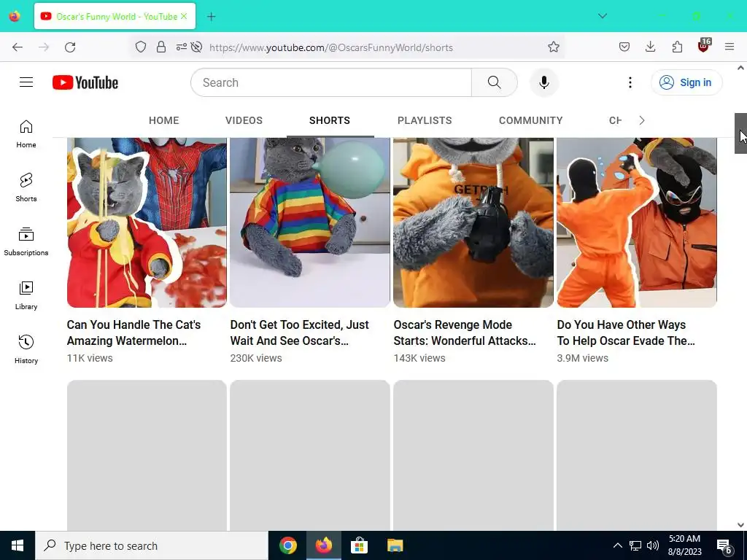The height and width of the screenshot is (560, 747).
Task: Open the Windows notification center
Action: (x=724, y=547)
